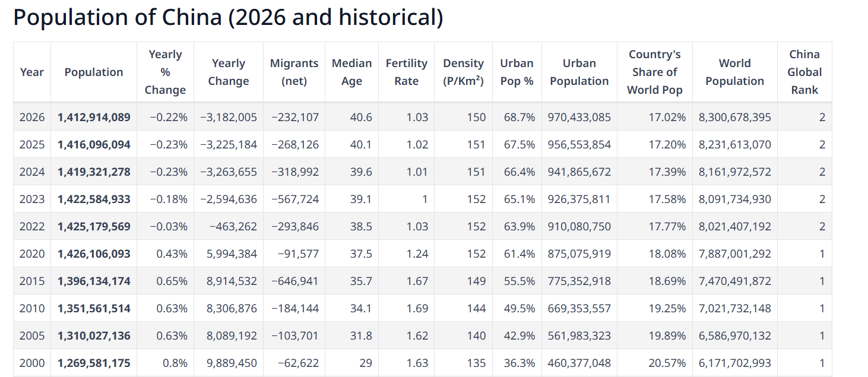
Task: Sort by Fertility Rate header
Action: [x=406, y=72]
